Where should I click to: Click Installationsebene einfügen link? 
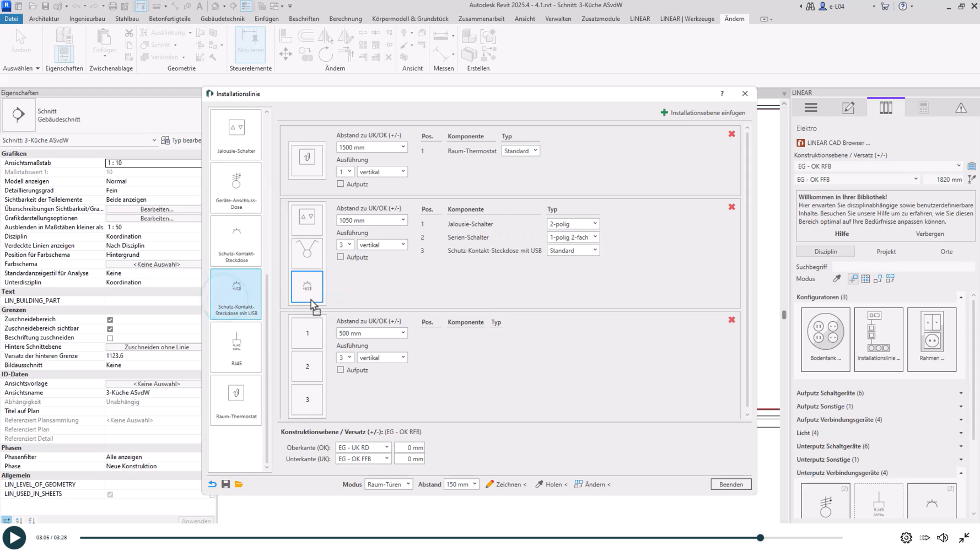703,112
